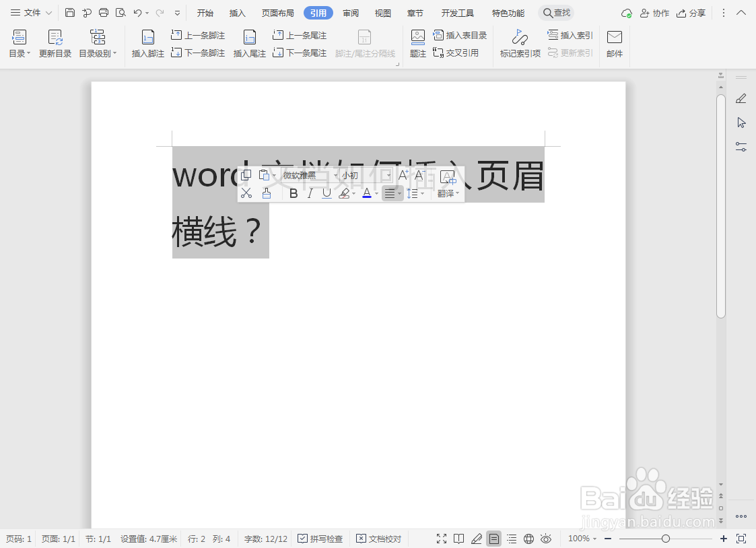The image size is (756, 548).
Task: Go to previous endnote (上一条尾注)
Action: click(x=300, y=35)
